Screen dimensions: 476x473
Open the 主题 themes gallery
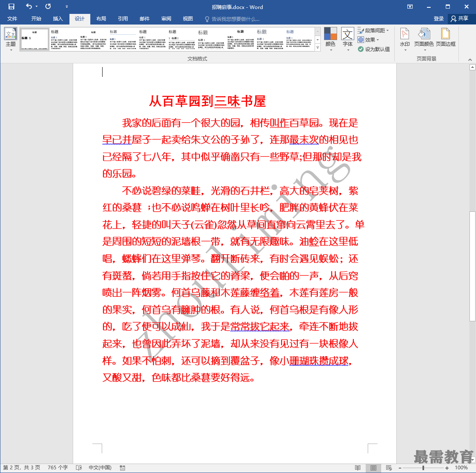click(11, 40)
